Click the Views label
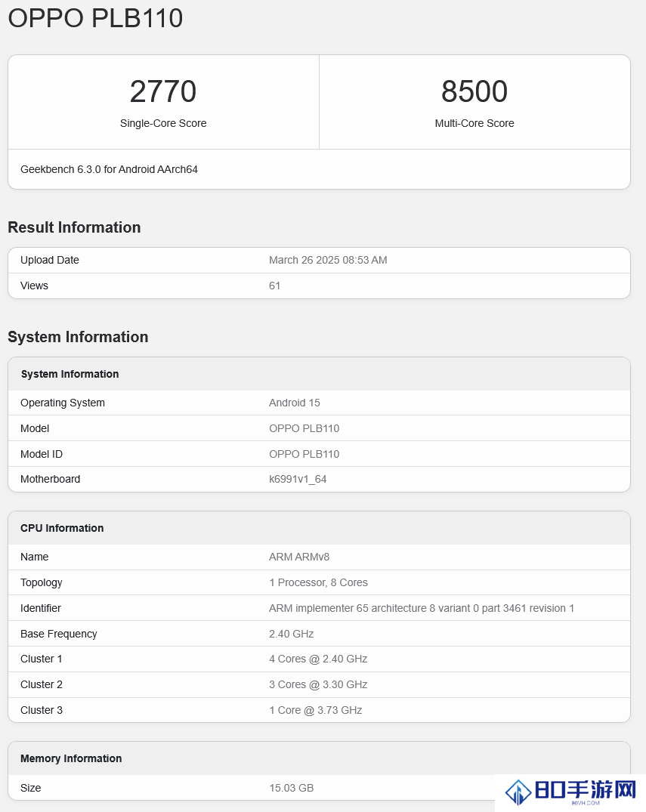 34,286
